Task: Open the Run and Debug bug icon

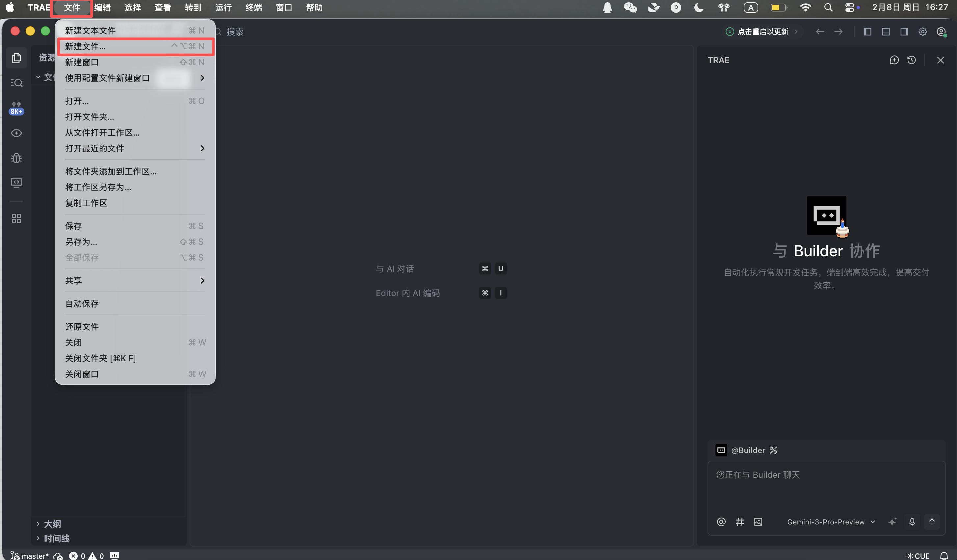Action: pyautogui.click(x=16, y=158)
